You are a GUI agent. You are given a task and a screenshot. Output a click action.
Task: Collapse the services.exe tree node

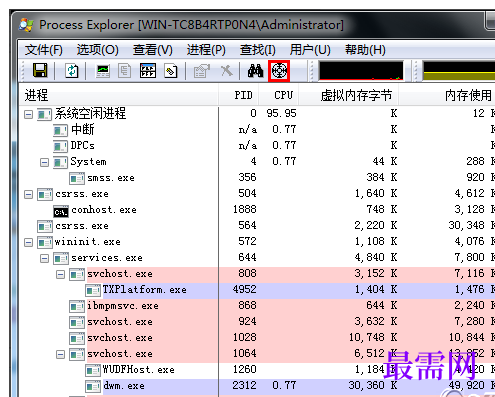click(44, 258)
